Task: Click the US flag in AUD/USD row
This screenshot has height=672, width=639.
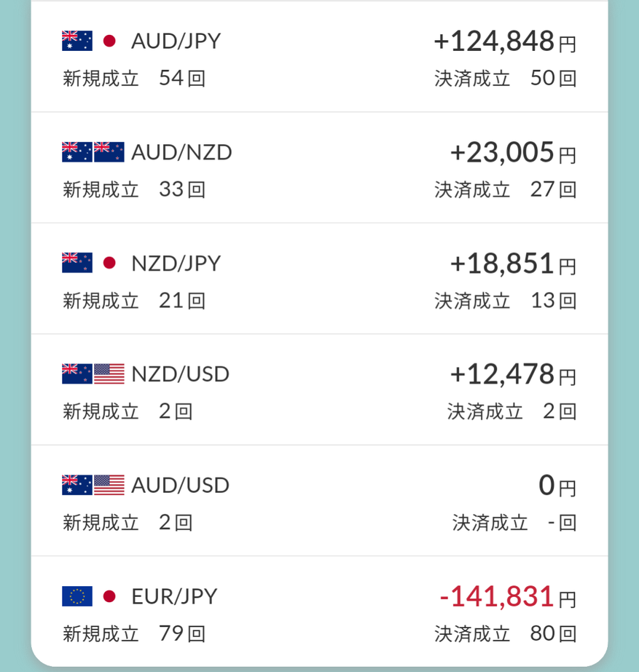Action: tap(109, 485)
